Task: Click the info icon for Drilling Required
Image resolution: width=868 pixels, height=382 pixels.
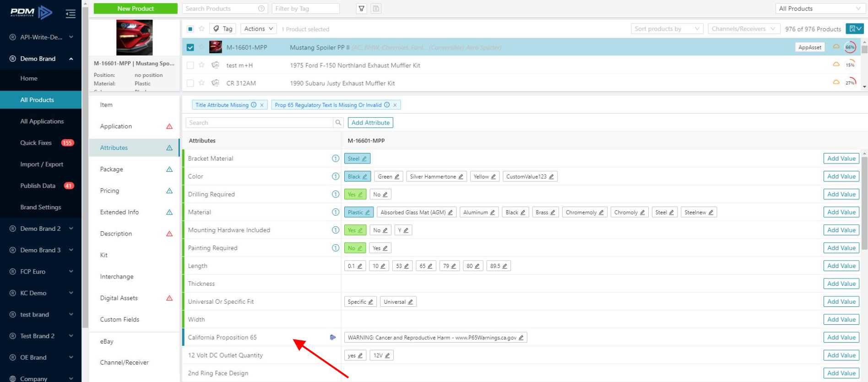Action: pyautogui.click(x=336, y=194)
